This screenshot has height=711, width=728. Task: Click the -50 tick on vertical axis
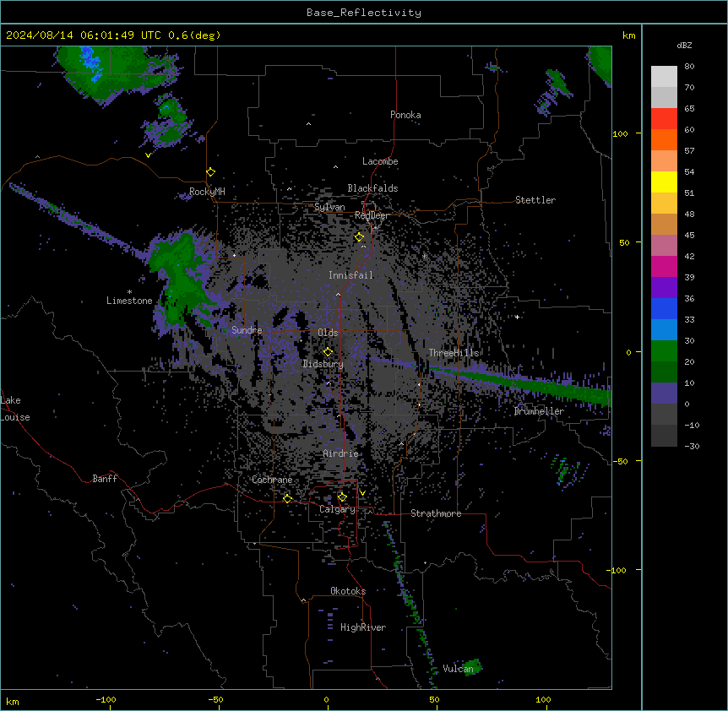point(620,461)
